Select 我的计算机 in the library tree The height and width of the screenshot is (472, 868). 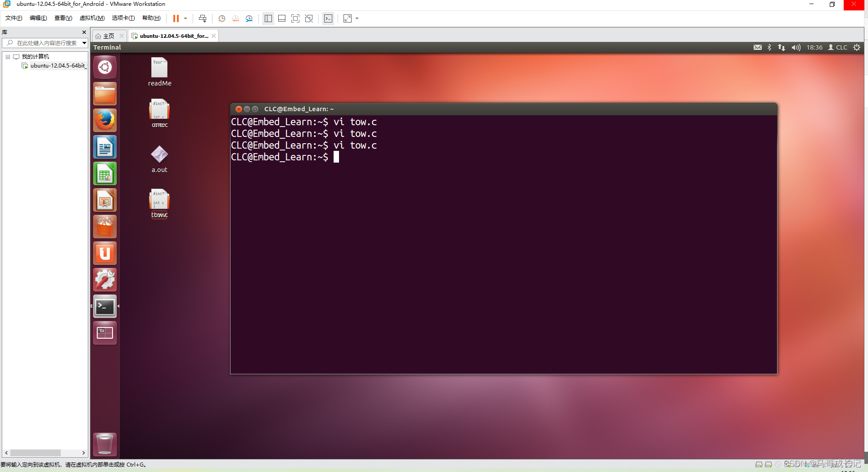(36, 57)
